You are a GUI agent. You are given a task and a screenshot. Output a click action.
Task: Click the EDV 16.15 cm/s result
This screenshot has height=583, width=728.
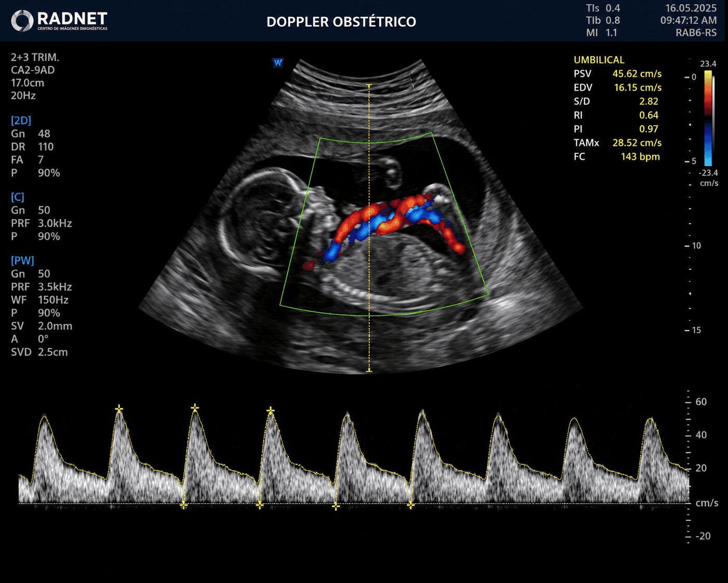pyautogui.click(x=617, y=87)
